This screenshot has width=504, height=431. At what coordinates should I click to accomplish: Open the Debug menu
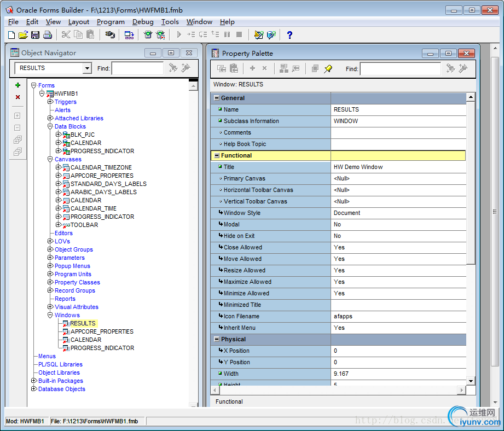pos(143,21)
